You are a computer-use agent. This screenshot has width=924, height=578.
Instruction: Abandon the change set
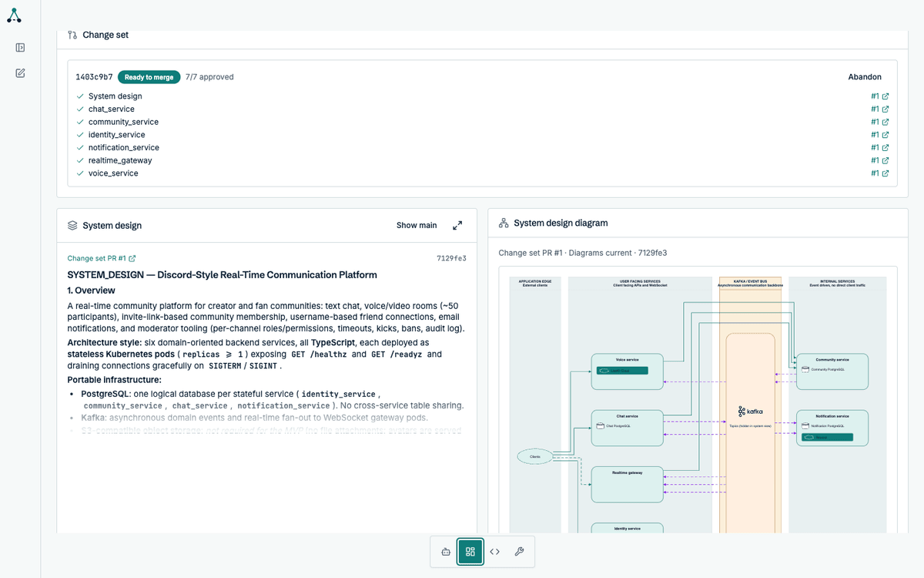coord(865,77)
